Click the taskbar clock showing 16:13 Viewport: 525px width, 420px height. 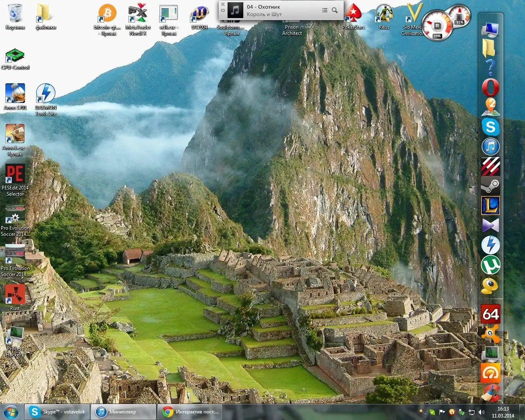coord(503,412)
